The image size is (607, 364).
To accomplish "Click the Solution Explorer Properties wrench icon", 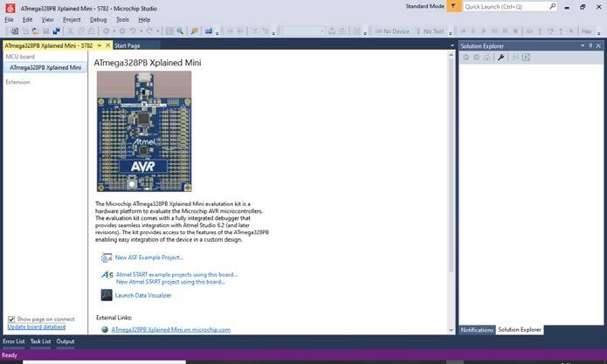I will (x=500, y=58).
